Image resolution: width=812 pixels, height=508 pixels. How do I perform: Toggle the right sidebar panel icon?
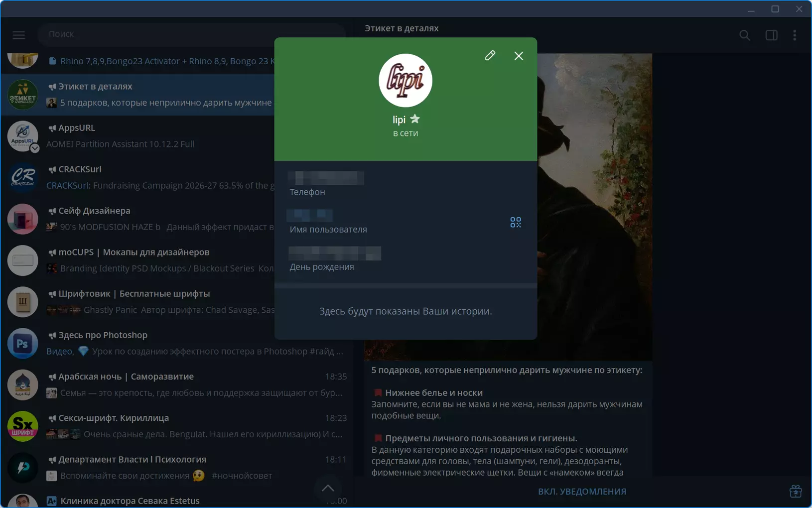coord(772,35)
